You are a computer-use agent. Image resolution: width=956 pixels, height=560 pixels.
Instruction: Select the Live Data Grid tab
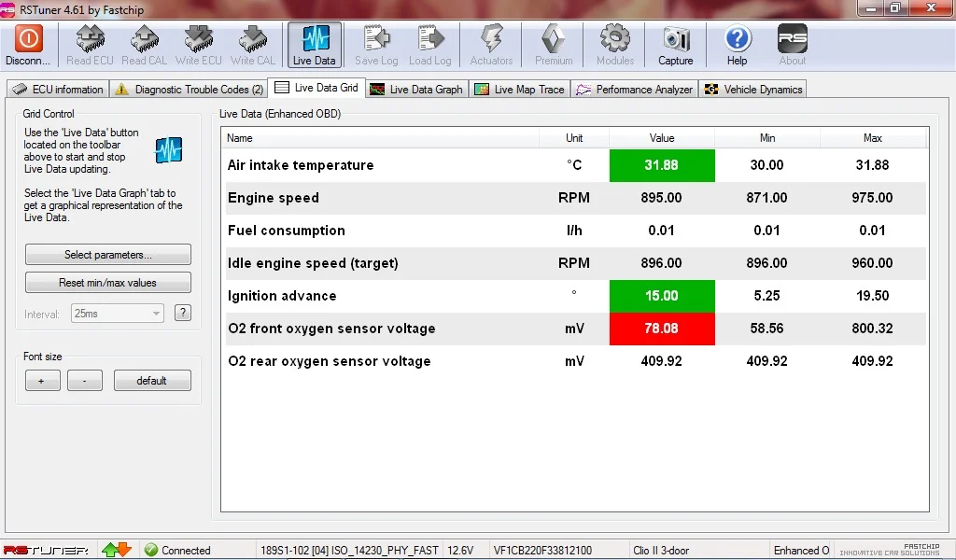pos(316,88)
